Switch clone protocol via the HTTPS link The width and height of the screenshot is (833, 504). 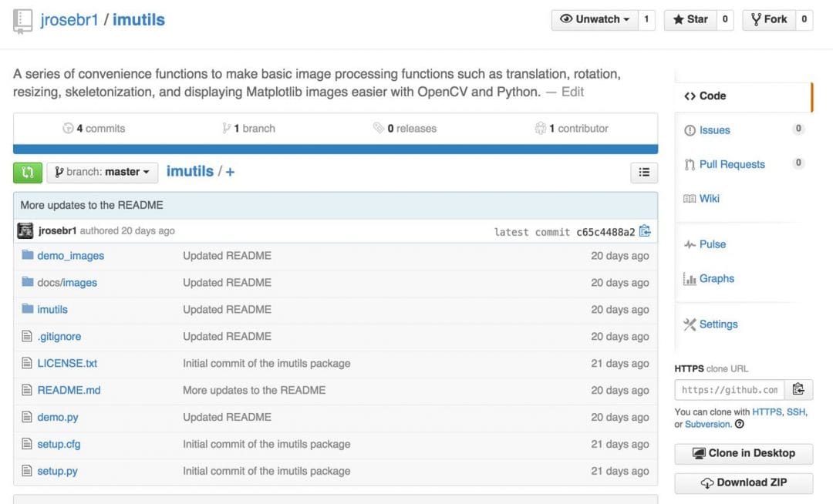point(767,412)
